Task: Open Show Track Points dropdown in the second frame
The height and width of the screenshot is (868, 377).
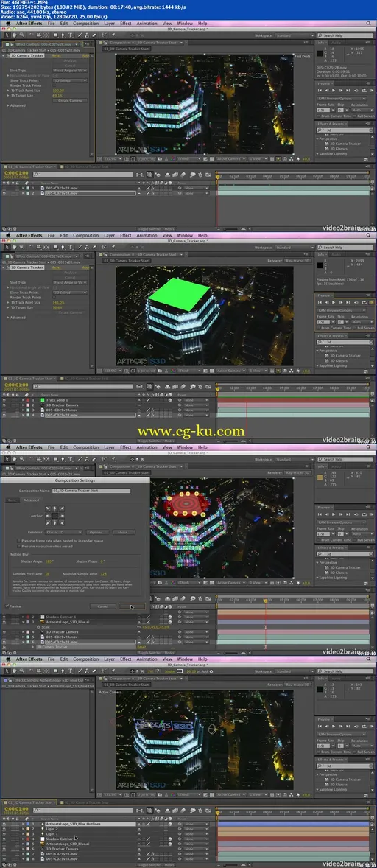Action: click(70, 293)
